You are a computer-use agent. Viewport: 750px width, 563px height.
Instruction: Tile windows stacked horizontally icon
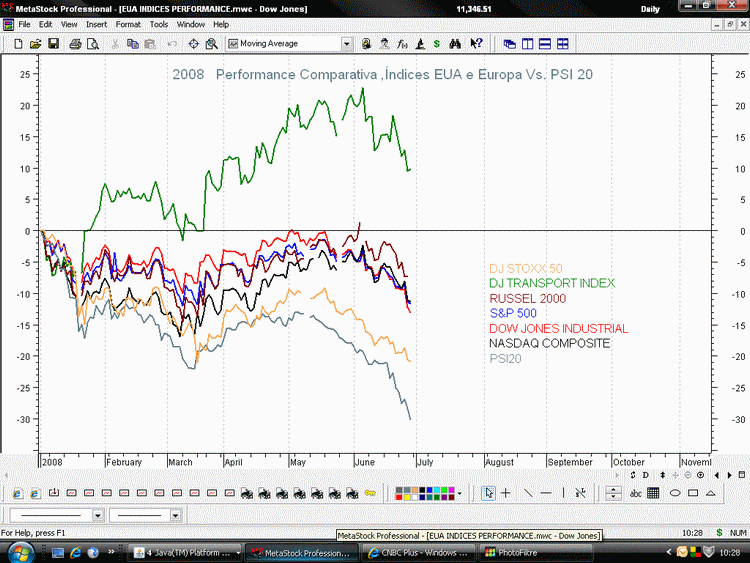pyautogui.click(x=545, y=44)
